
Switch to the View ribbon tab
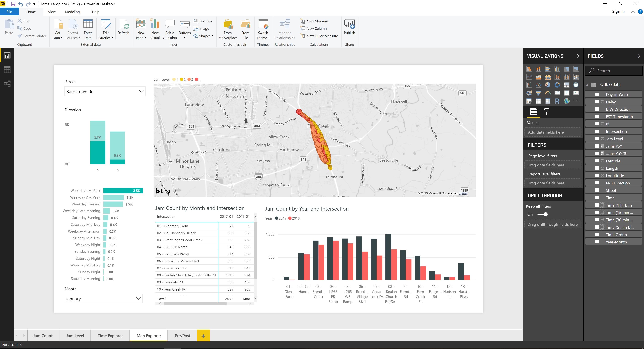coord(52,12)
